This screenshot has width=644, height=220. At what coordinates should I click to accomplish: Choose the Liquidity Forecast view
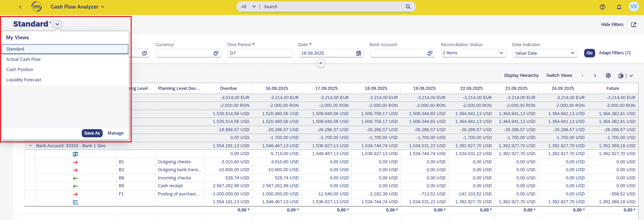(24, 80)
